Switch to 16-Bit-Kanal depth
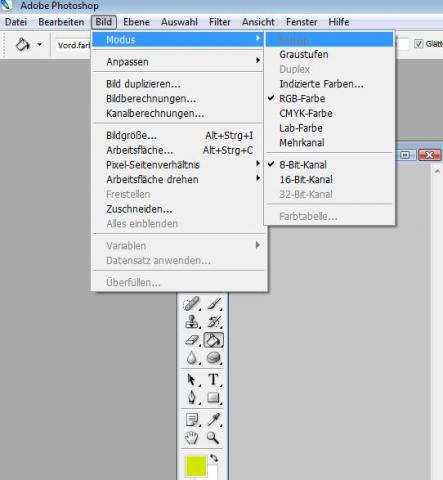This screenshot has height=480, width=443. click(329, 179)
